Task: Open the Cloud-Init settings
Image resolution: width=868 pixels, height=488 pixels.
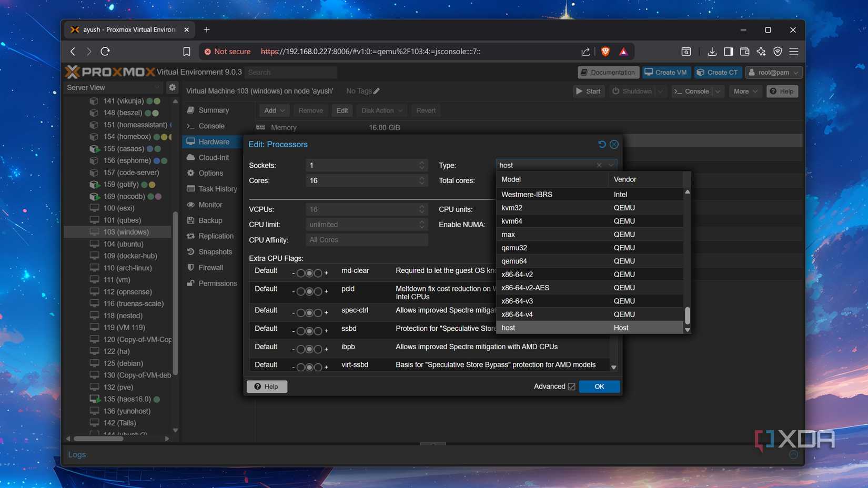Action: [x=213, y=157]
